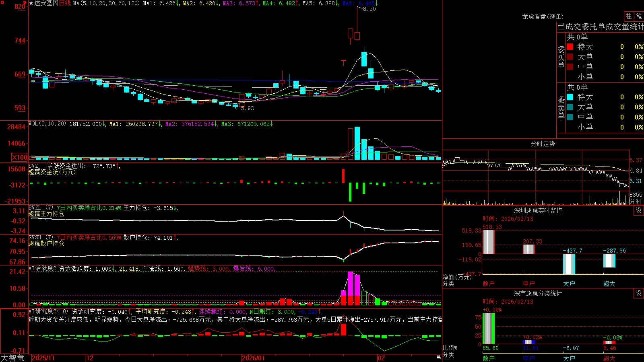Click the 207.33 中户 bar in 实时监控
Screen dimensions: 644x362
[x=528, y=249]
